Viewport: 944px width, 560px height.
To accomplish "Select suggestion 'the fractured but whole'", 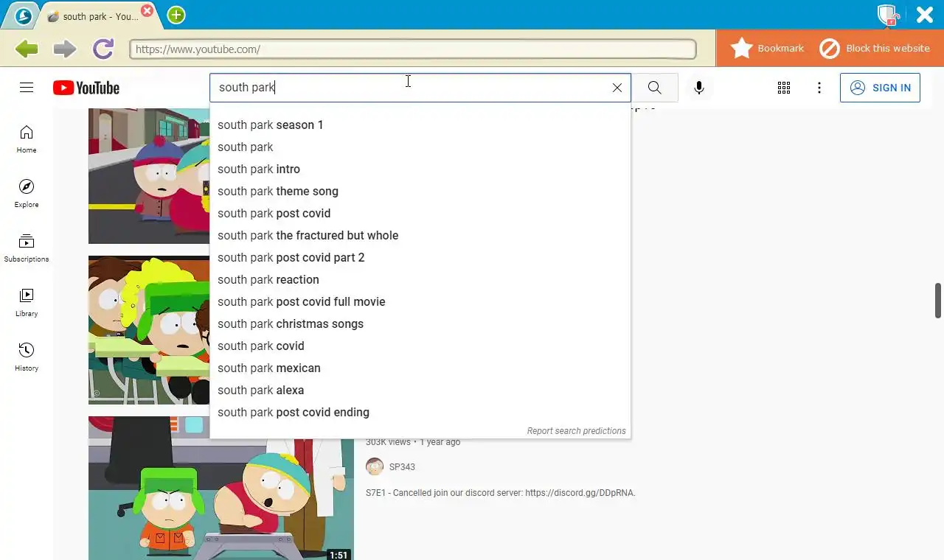I will click(x=420, y=236).
